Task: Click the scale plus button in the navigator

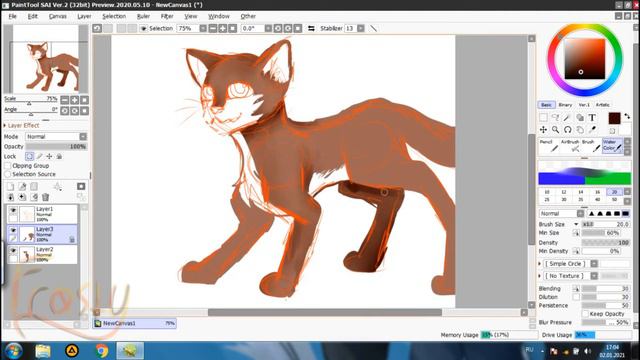Action: 75,100
